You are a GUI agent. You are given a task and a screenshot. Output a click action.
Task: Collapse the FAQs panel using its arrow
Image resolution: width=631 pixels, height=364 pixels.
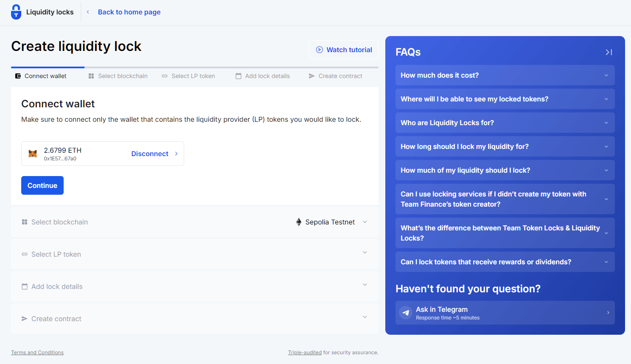pos(609,52)
